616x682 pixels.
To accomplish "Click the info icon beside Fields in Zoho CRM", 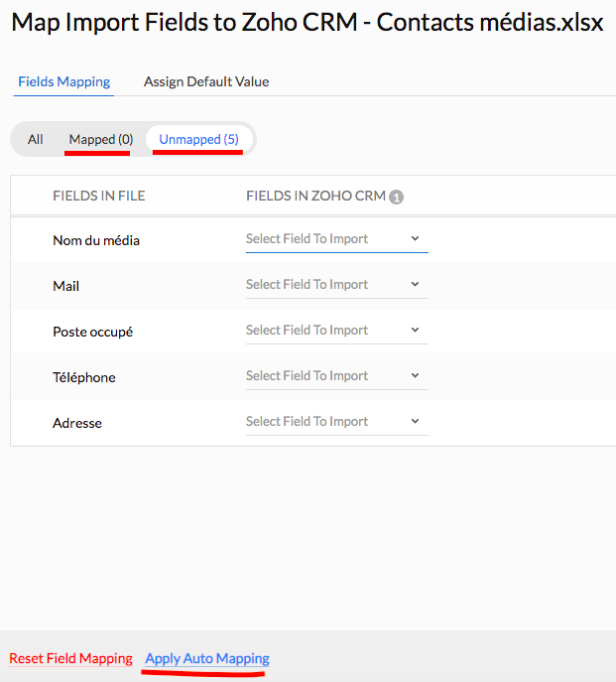I will point(396,198).
